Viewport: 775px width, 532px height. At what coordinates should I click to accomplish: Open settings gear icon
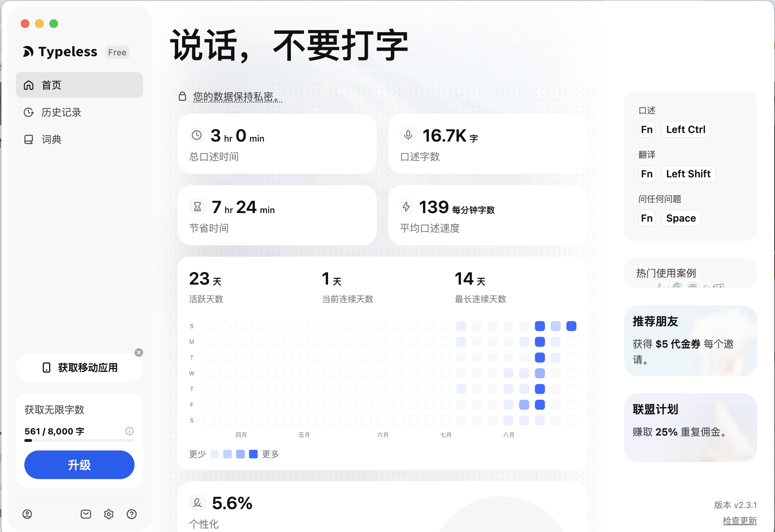click(109, 514)
